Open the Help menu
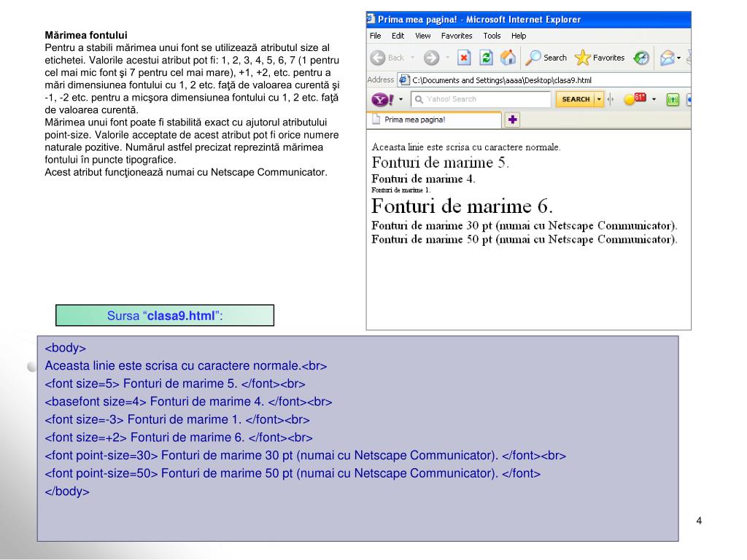 [x=519, y=36]
